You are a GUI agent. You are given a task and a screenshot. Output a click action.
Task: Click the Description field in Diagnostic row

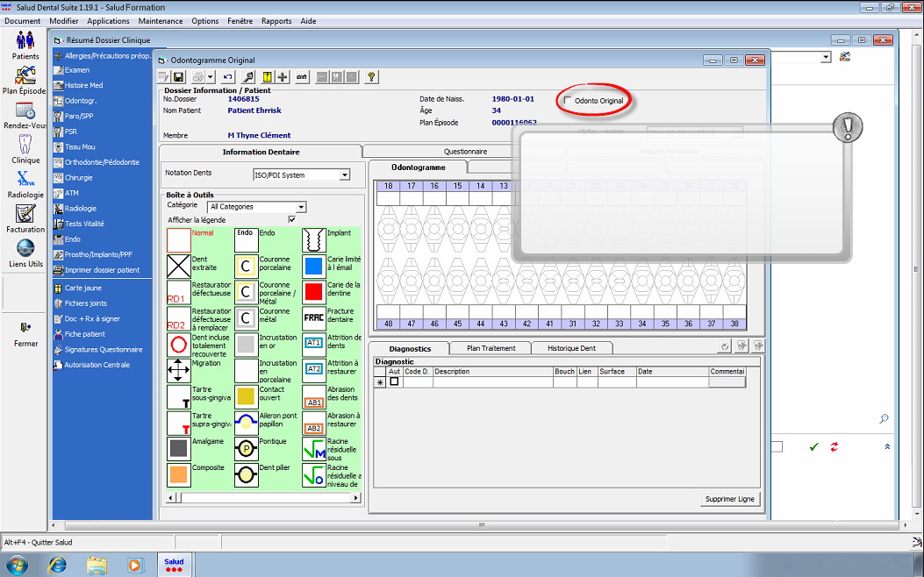(x=492, y=382)
